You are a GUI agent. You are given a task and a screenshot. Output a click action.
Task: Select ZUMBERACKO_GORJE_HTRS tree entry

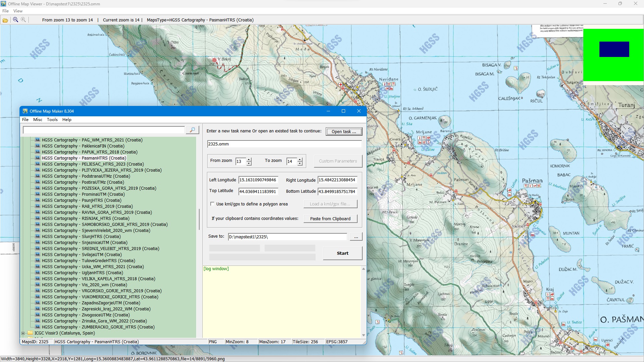coord(98,327)
